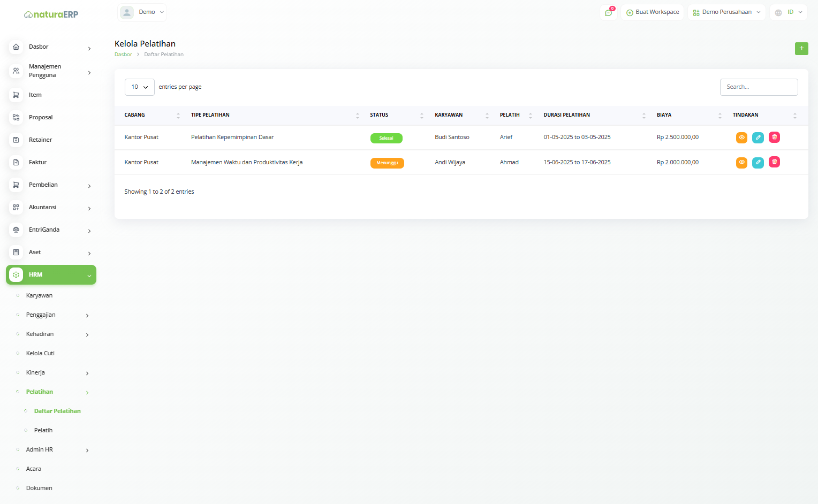Screen dimensions: 818x504
Task: Click the Akuntansi sidebar icon
Action: point(16,208)
